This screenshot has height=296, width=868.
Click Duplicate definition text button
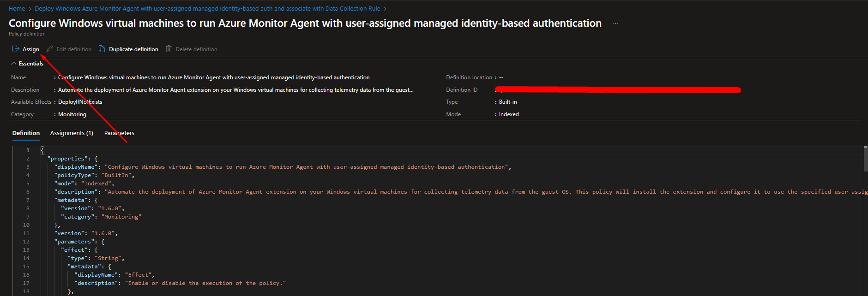(133, 49)
